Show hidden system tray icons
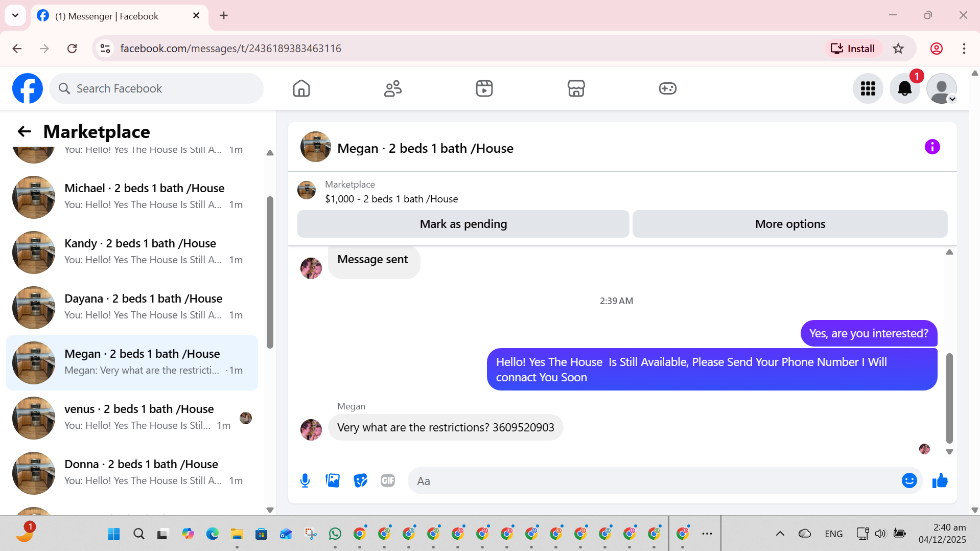The image size is (980, 551). (x=780, y=534)
